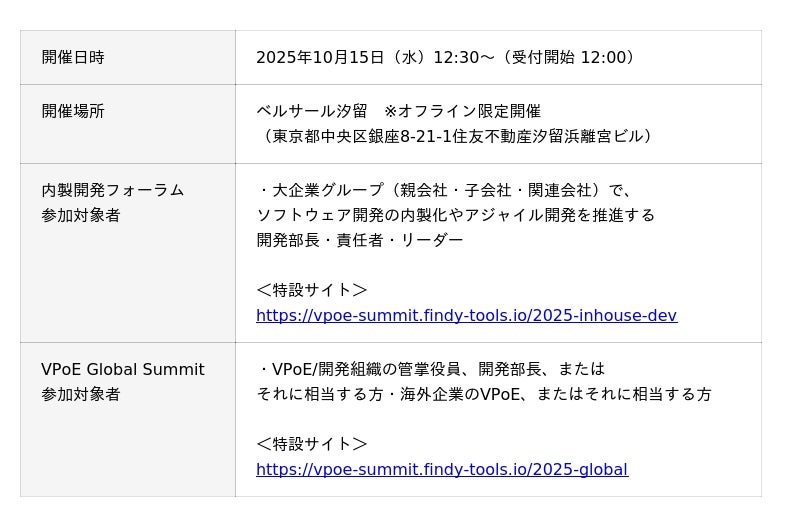The width and height of the screenshot is (800, 527).
Task: Click the 大企業グループ bullet line
Action: coord(445,190)
